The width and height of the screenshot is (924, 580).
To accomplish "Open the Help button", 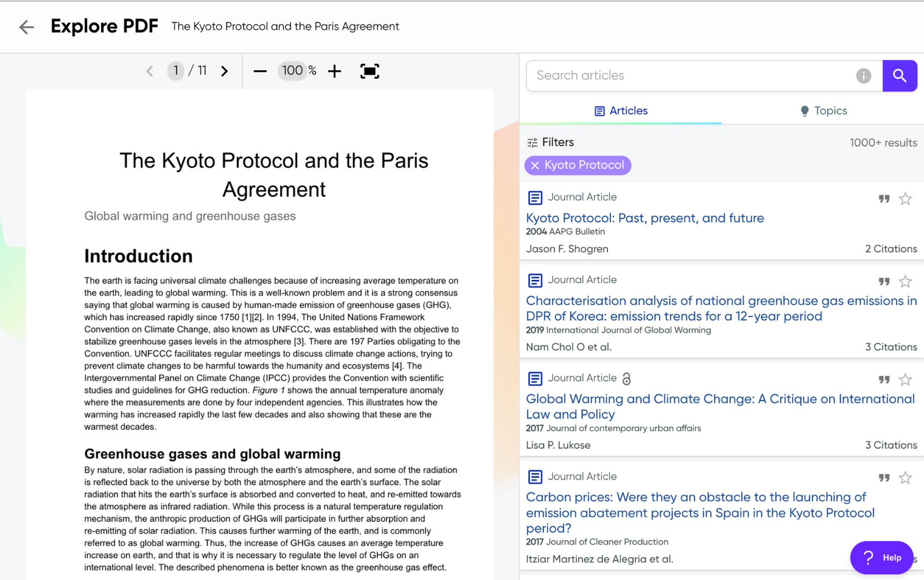I will pos(881,557).
